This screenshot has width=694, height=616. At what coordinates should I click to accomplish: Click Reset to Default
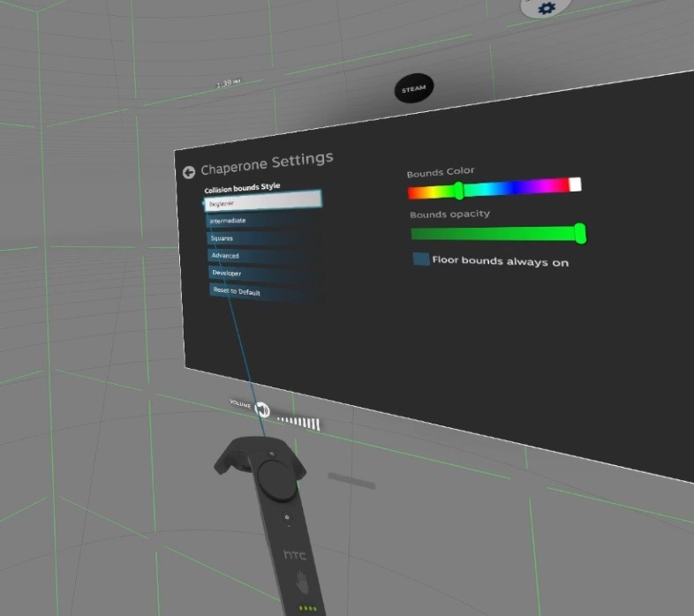click(x=266, y=292)
